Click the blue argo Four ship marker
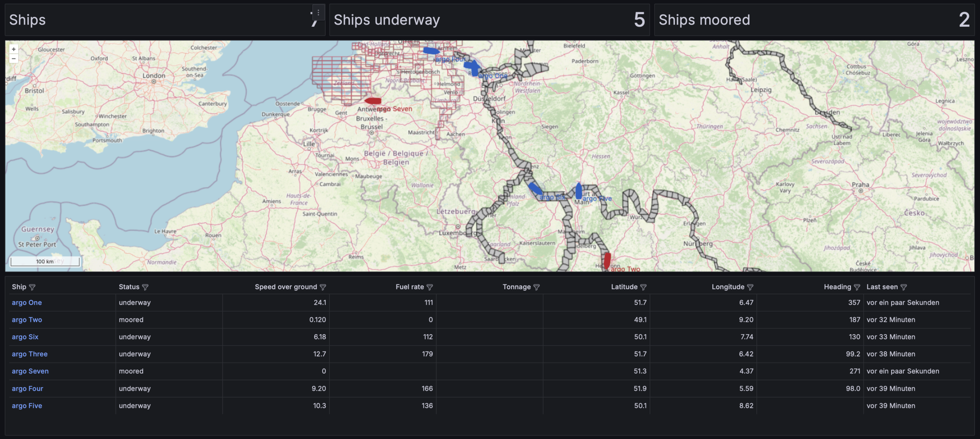Viewport: 980px width, 439px height. pyautogui.click(x=431, y=51)
